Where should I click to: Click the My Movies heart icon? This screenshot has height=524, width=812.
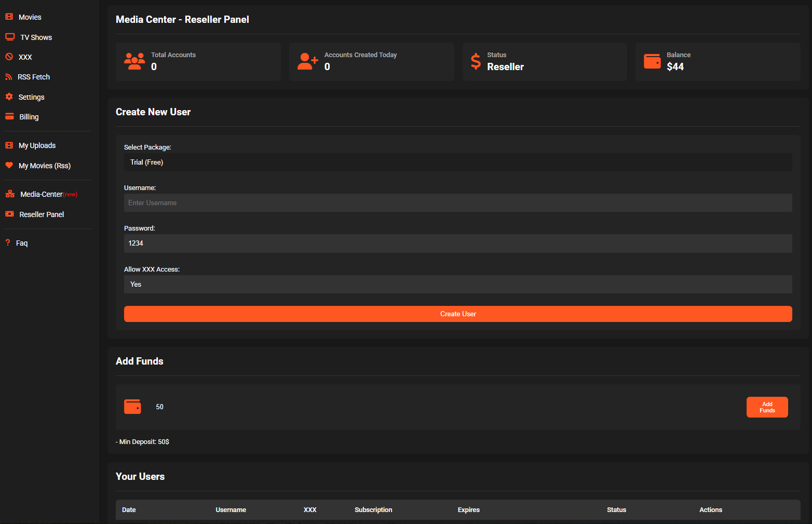click(x=9, y=165)
